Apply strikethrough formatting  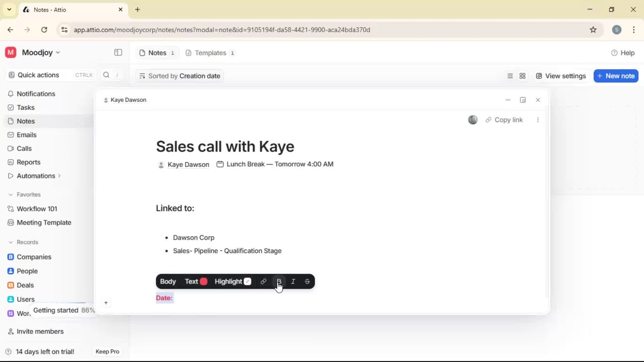tap(307, 282)
